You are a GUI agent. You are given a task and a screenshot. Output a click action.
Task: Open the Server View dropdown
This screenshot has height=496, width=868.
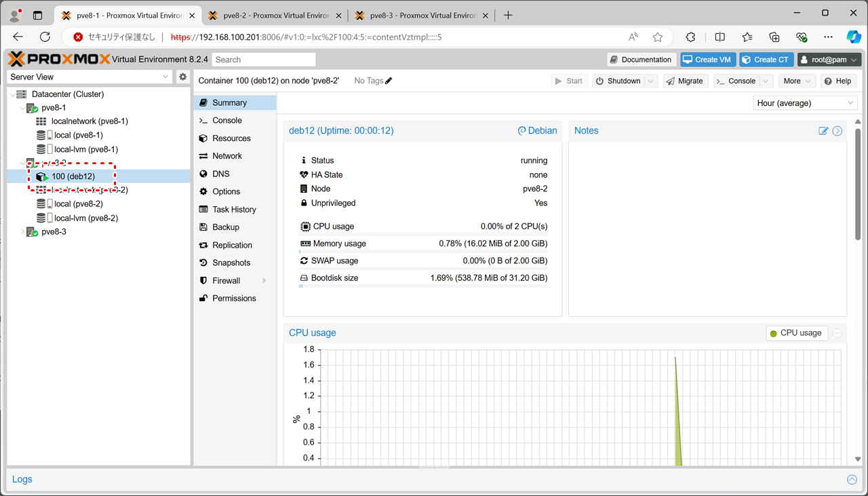(x=90, y=77)
